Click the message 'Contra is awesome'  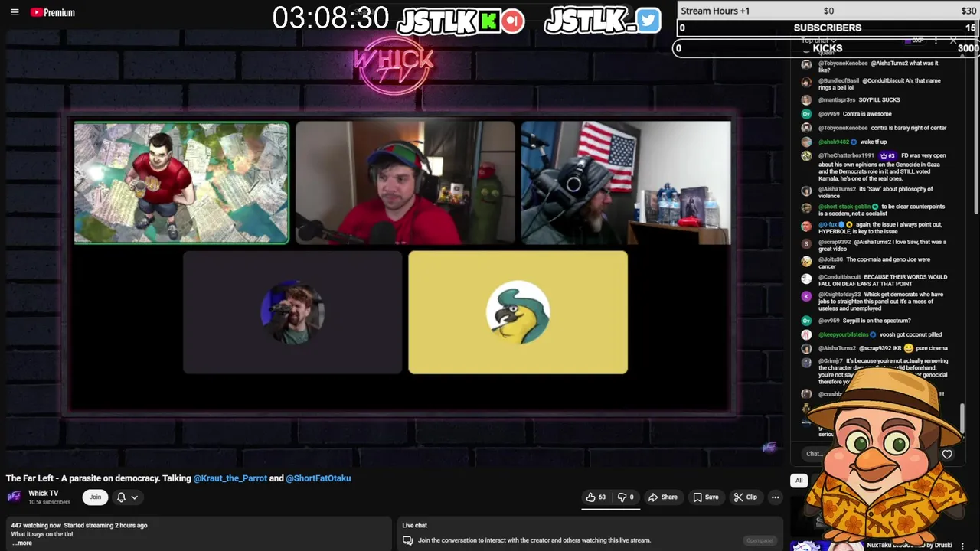[867, 114]
